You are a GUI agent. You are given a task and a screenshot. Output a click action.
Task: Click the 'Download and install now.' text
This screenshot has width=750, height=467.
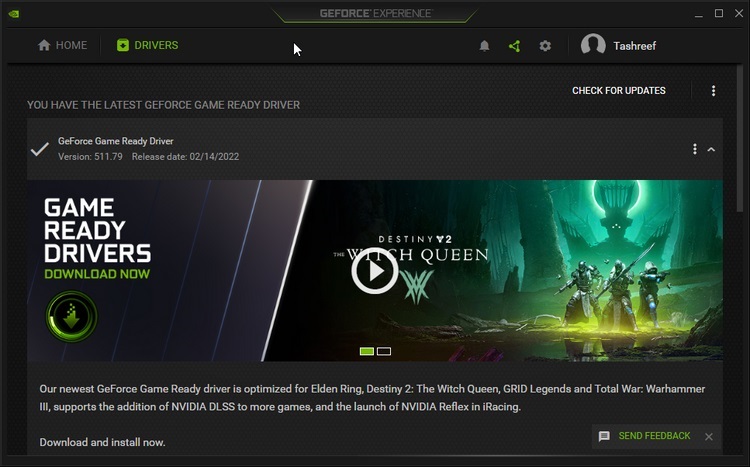click(x=102, y=442)
